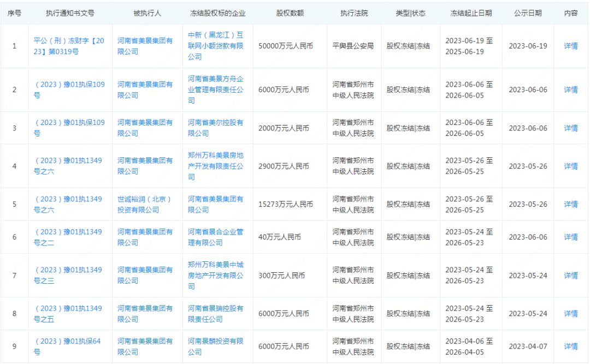The image size is (590, 364).
Task: Select the 冻结起止日期 column header
Action: (471, 13)
